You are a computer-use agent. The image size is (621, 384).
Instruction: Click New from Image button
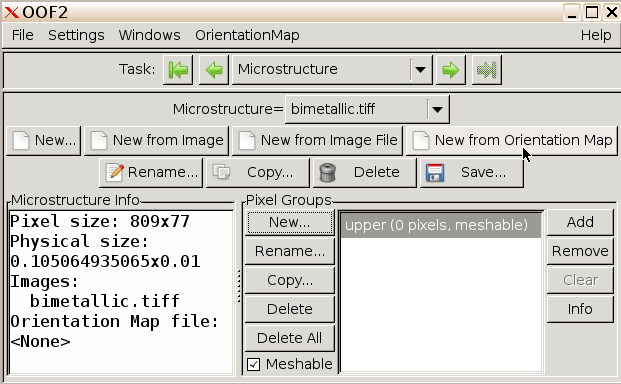[x=156, y=141]
